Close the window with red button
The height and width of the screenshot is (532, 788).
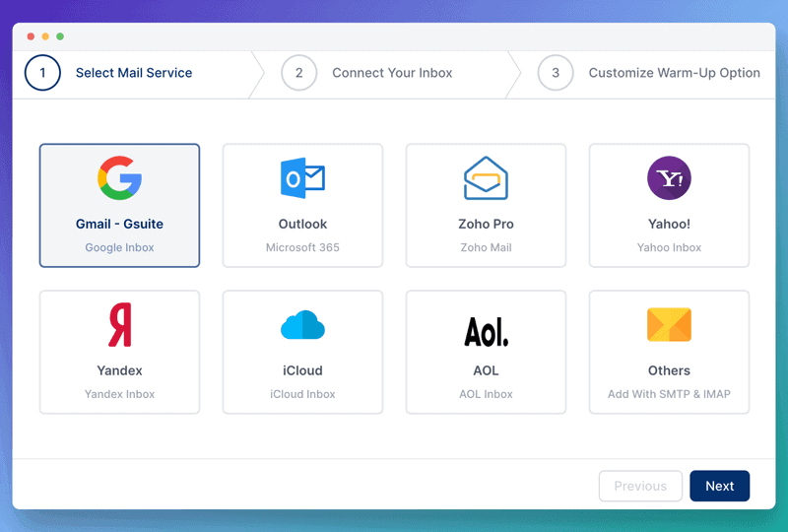tap(31, 36)
